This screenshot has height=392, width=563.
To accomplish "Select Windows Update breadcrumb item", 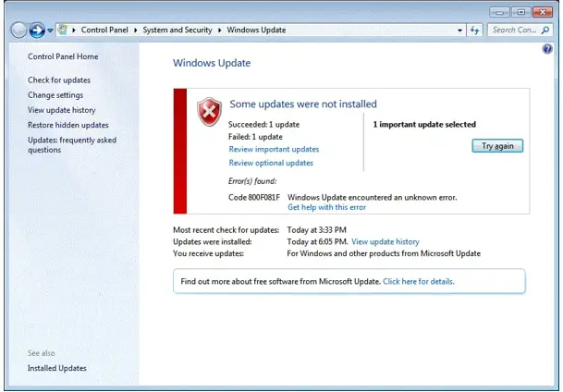I will point(256,31).
